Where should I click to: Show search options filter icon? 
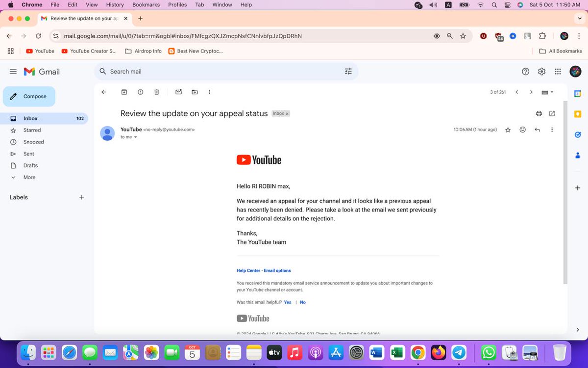(x=348, y=72)
